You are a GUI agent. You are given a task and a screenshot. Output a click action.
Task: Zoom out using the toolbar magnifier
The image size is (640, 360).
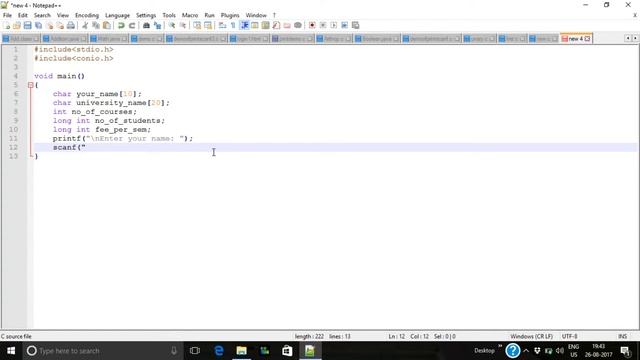[x=183, y=25]
